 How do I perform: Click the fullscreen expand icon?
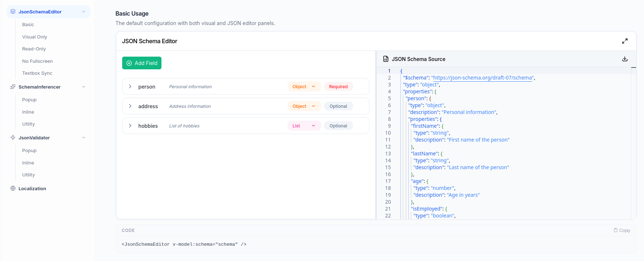point(625,41)
